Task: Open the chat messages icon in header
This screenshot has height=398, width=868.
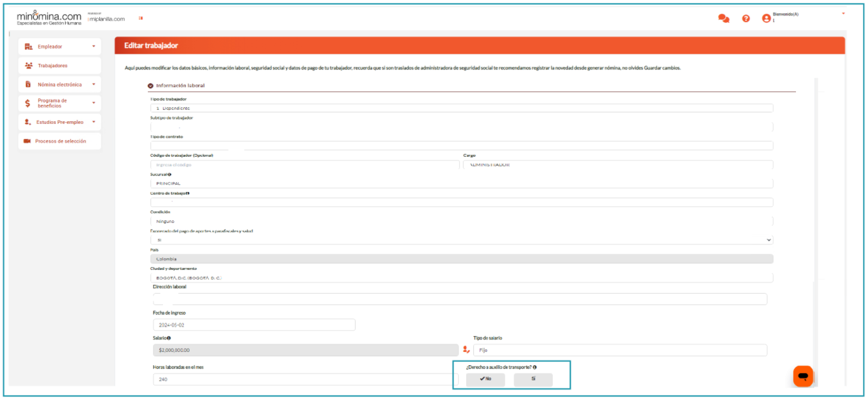Action: point(723,18)
